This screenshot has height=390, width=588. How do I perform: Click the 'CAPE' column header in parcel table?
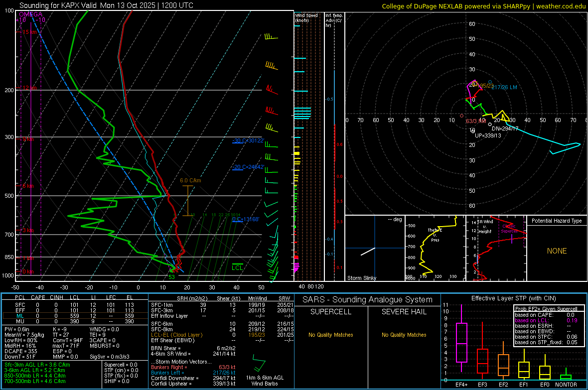click(x=38, y=297)
